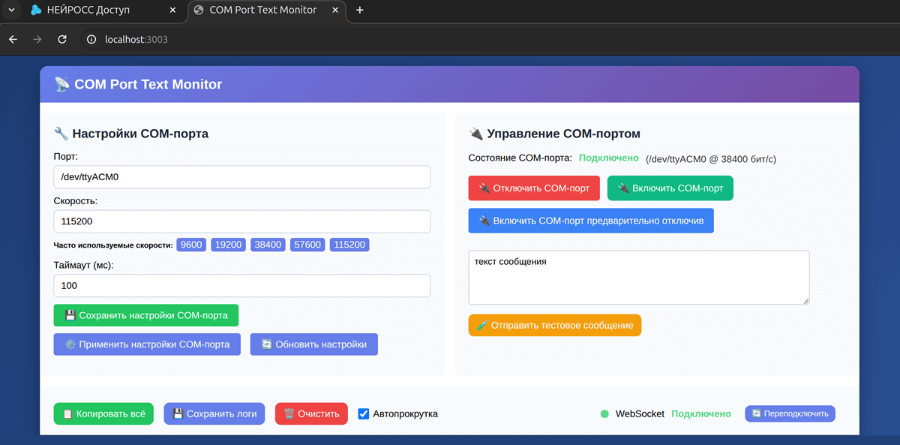Click the Переподключить WebSocket button
The image size is (900, 445).
pyautogui.click(x=790, y=413)
